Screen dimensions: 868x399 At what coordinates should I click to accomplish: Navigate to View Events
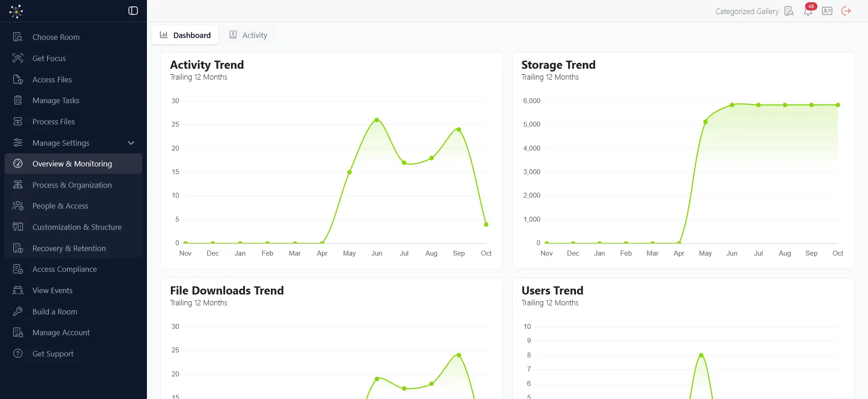(73, 290)
